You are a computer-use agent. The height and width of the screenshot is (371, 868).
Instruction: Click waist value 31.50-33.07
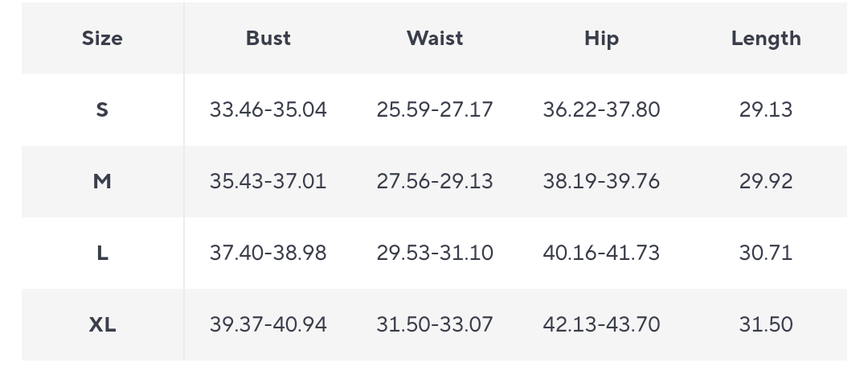tap(435, 324)
